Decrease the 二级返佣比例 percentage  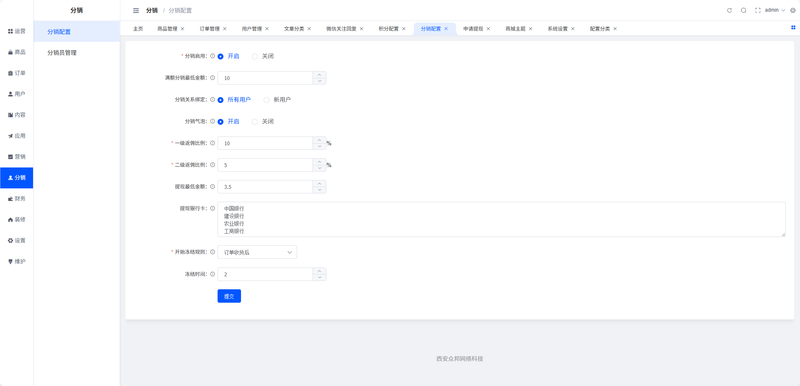319,168
